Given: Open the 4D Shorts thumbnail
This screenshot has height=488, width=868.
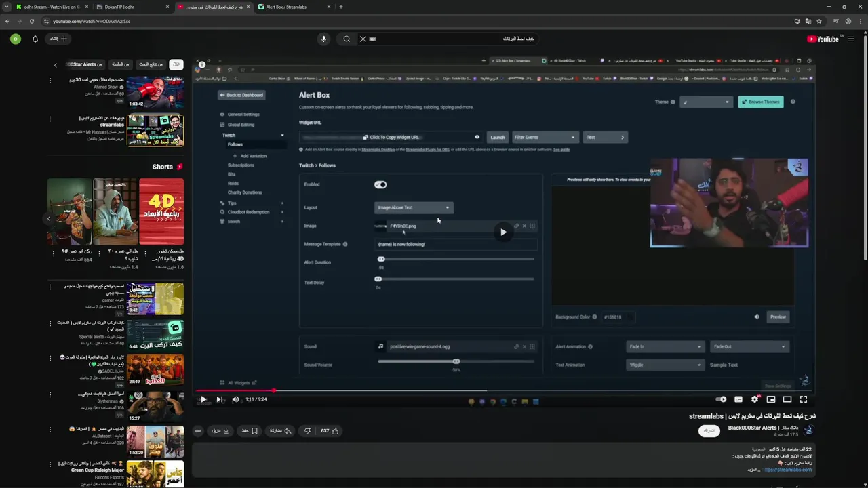Looking at the screenshot, I should coord(161,211).
